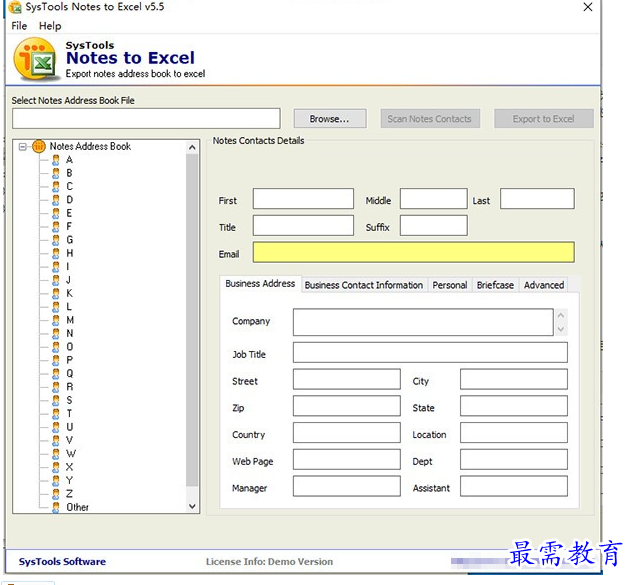Image resolution: width=631 pixels, height=585 pixels.
Task: Switch to Personal tab
Action: pyautogui.click(x=450, y=285)
